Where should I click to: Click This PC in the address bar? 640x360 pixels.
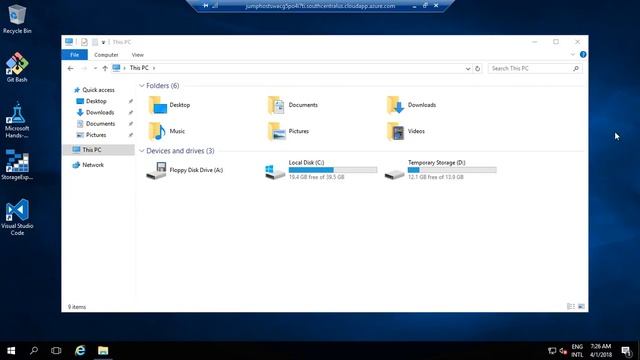[139, 68]
